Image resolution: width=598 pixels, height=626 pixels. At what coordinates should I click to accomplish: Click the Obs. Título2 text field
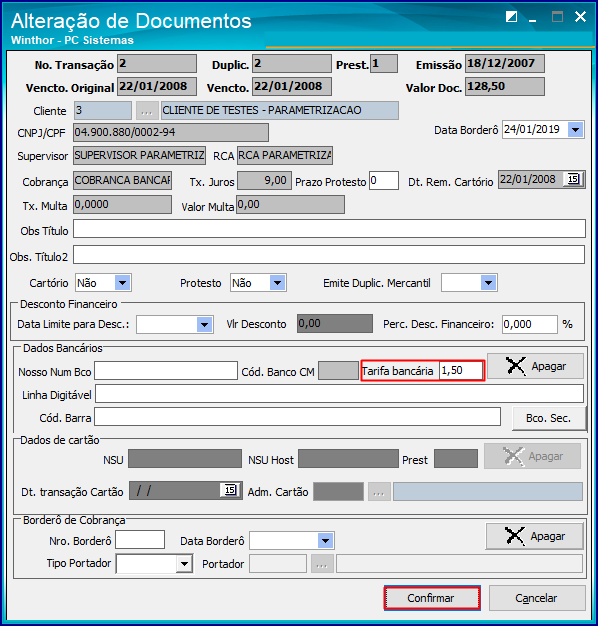(x=329, y=255)
